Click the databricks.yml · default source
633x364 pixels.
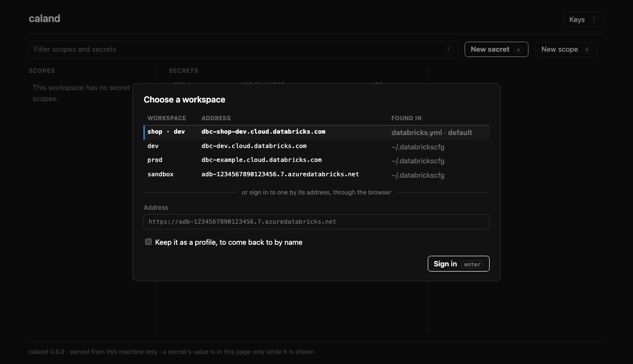point(432,133)
